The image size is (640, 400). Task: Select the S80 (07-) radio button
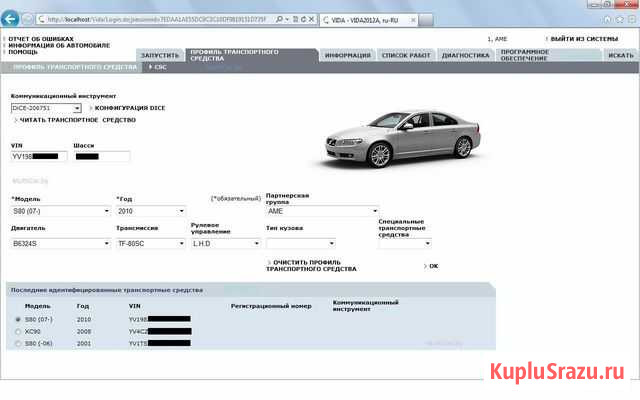(x=17, y=319)
